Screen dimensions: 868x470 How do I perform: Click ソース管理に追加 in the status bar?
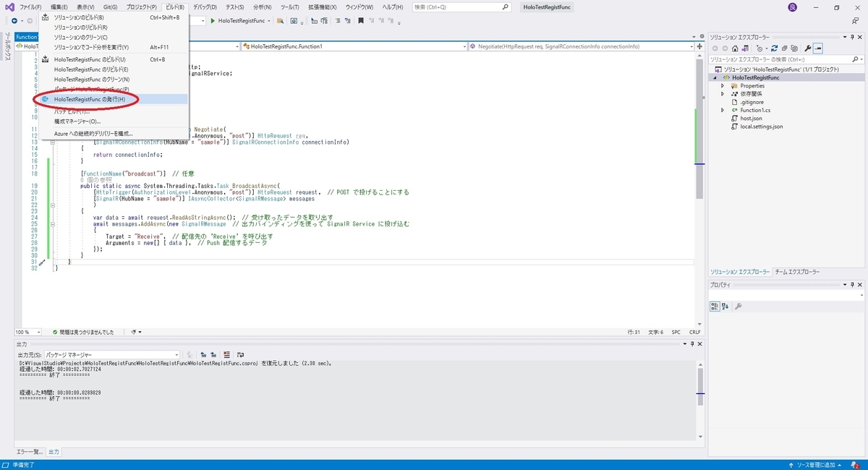click(x=816, y=464)
